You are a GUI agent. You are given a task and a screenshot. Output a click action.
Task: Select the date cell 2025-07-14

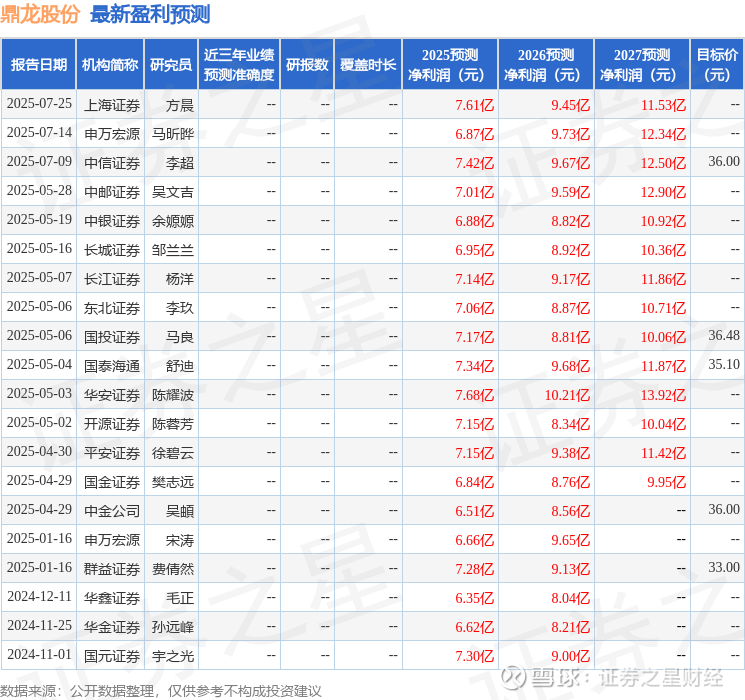coord(39,133)
